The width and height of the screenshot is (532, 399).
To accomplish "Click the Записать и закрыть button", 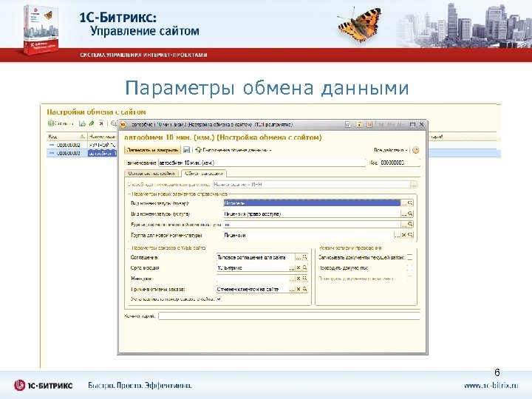I will pos(152,150).
